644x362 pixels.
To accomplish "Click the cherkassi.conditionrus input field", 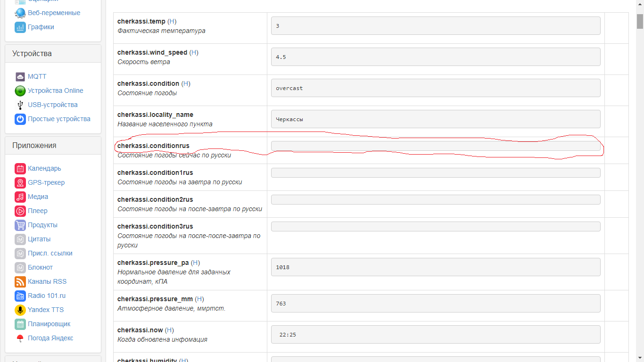I will (x=435, y=146).
